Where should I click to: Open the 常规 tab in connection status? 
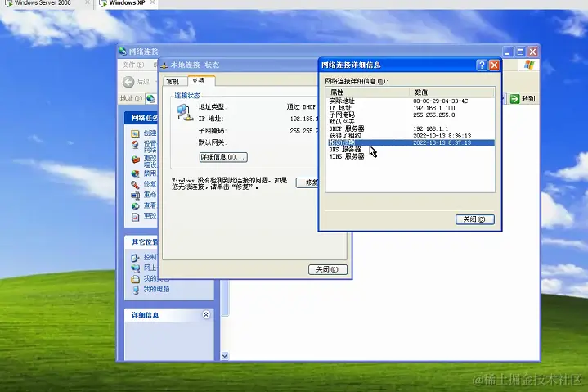[173, 81]
